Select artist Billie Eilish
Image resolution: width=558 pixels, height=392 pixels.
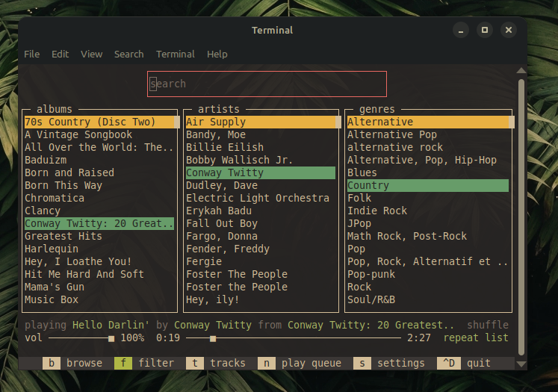pos(261,147)
